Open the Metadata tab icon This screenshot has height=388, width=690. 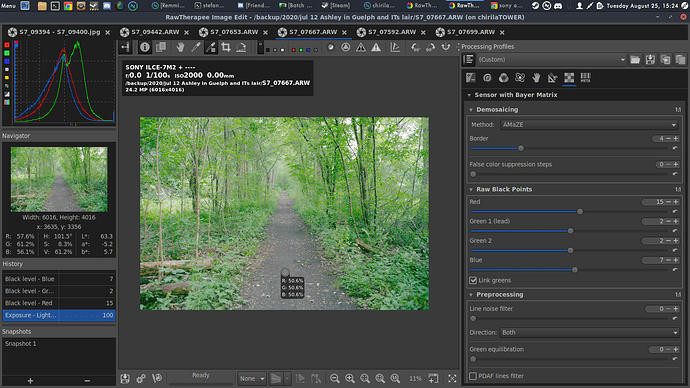pos(585,78)
